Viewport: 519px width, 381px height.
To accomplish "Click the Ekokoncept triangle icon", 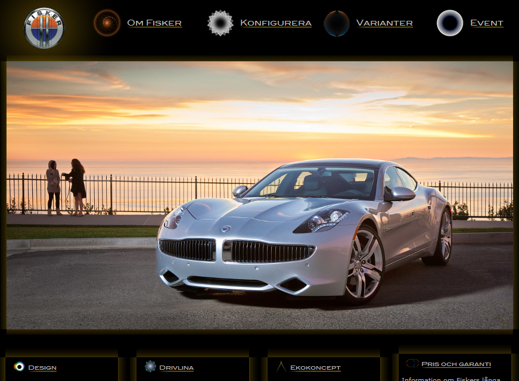I will pyautogui.click(x=281, y=367).
